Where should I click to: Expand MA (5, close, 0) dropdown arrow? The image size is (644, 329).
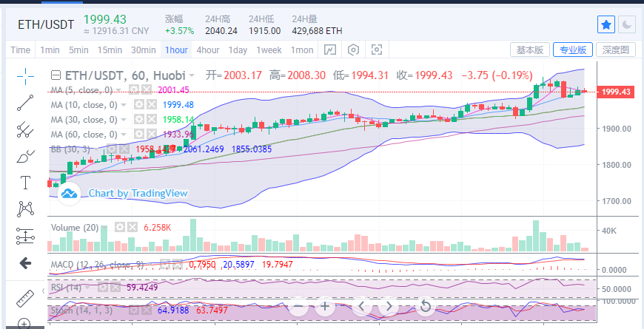click(x=118, y=90)
